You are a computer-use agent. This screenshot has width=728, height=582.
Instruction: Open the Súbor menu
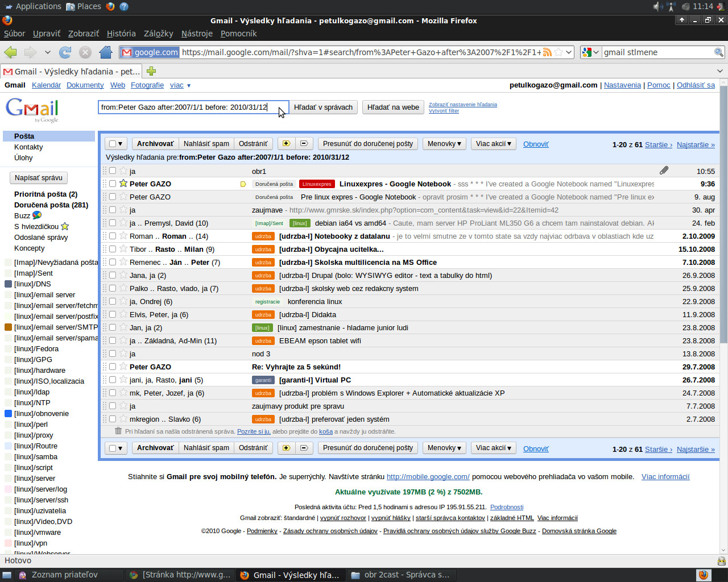click(x=14, y=34)
